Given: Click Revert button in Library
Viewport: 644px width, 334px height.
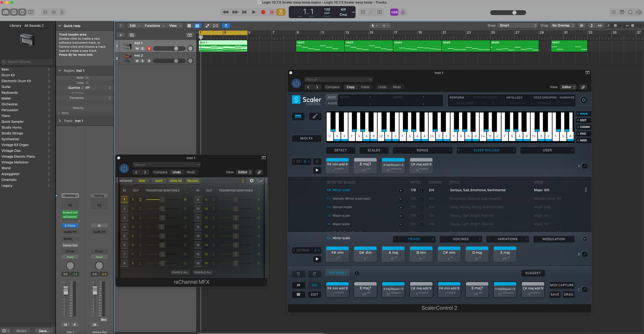Looking at the screenshot, I should coord(21,331).
